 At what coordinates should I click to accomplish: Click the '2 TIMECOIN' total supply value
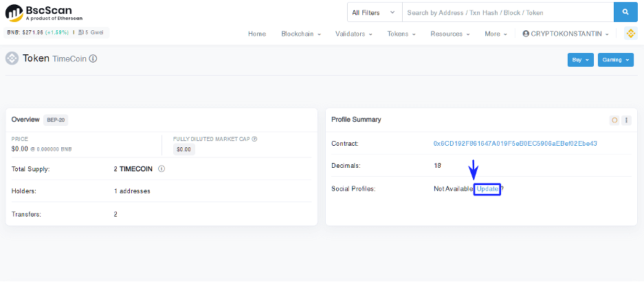click(x=133, y=169)
